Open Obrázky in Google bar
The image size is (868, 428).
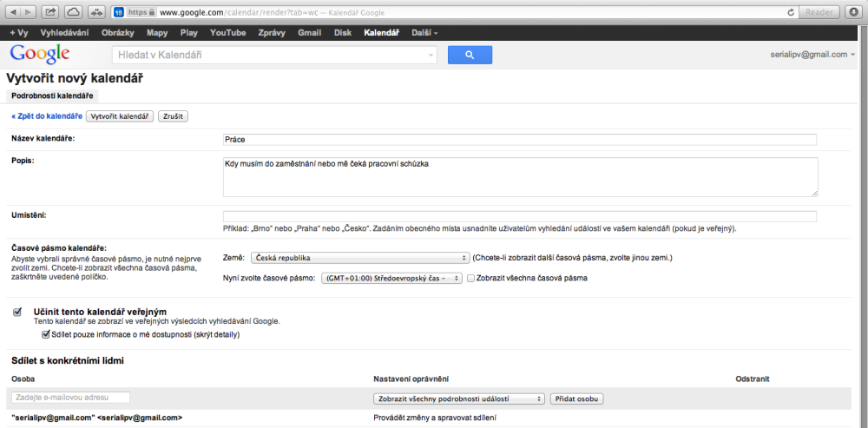[x=117, y=33]
